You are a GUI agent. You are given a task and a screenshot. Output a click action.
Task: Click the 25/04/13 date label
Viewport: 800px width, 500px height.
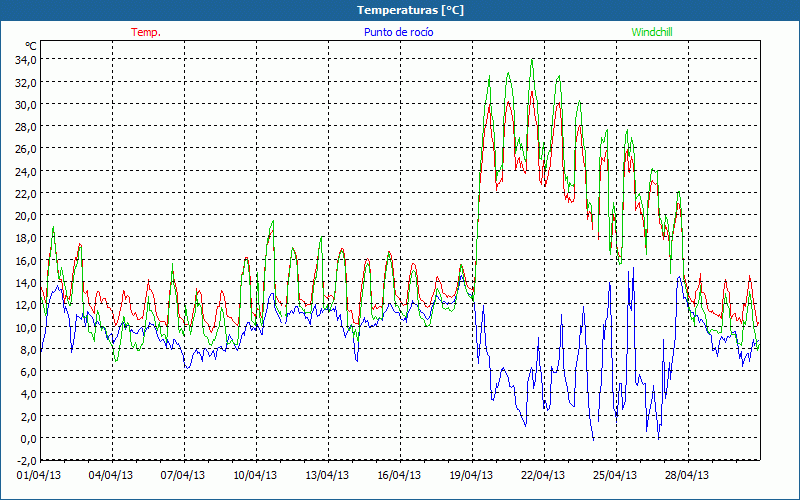coord(615,476)
